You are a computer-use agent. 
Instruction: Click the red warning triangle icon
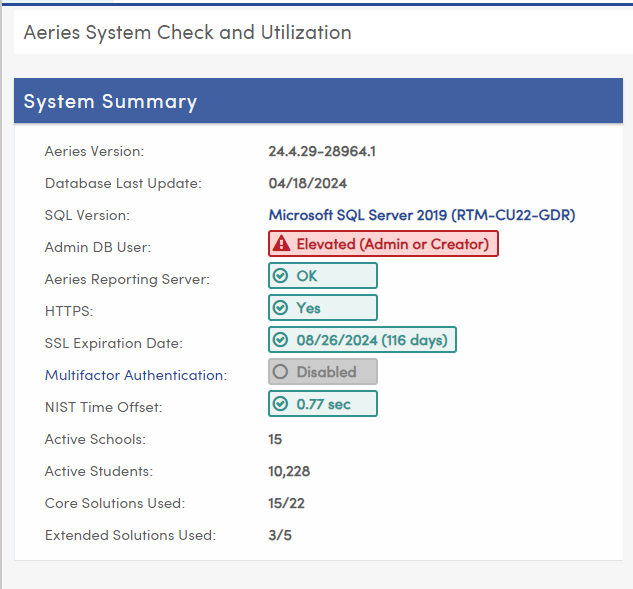[281, 244]
